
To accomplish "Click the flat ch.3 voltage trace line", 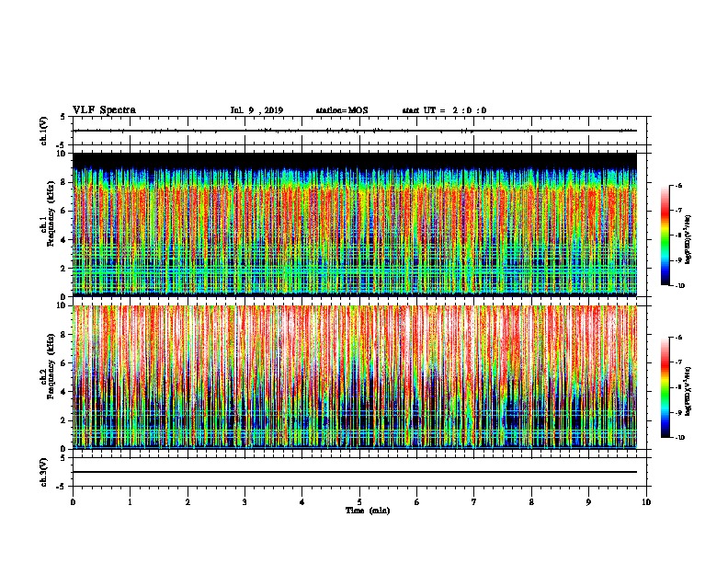I will [355, 472].
